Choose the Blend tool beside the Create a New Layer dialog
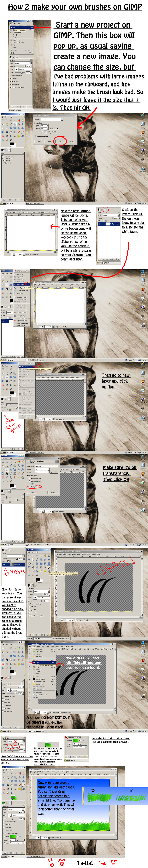Viewport: 148px width, 868px height. tap(14, 473)
